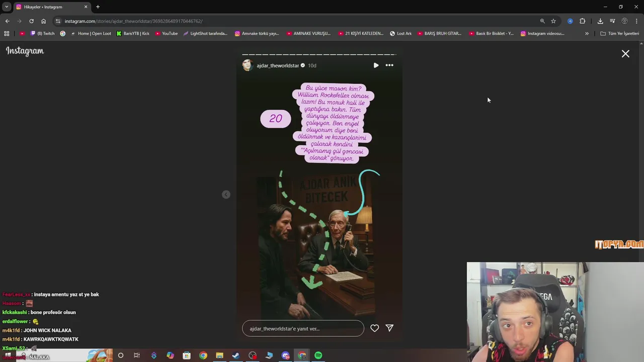The image size is (644, 362).
Task: Close the Hikayeler Instagram tab
Action: pyautogui.click(x=86, y=7)
